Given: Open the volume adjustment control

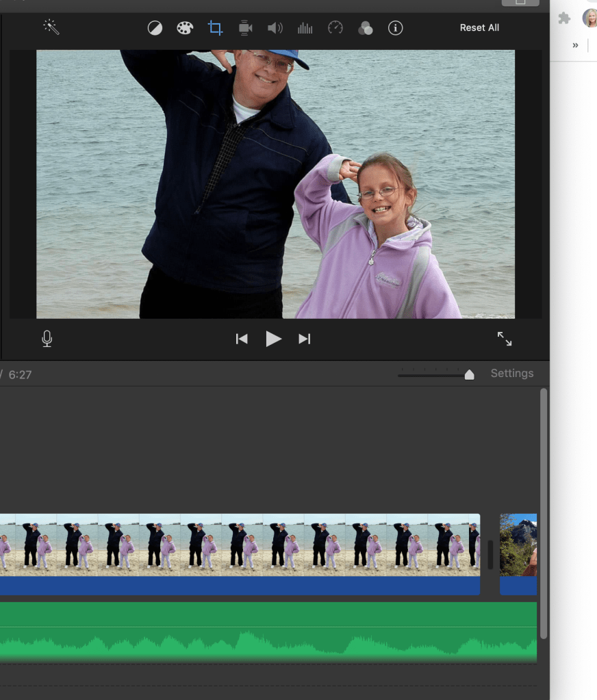Looking at the screenshot, I should coord(275,28).
